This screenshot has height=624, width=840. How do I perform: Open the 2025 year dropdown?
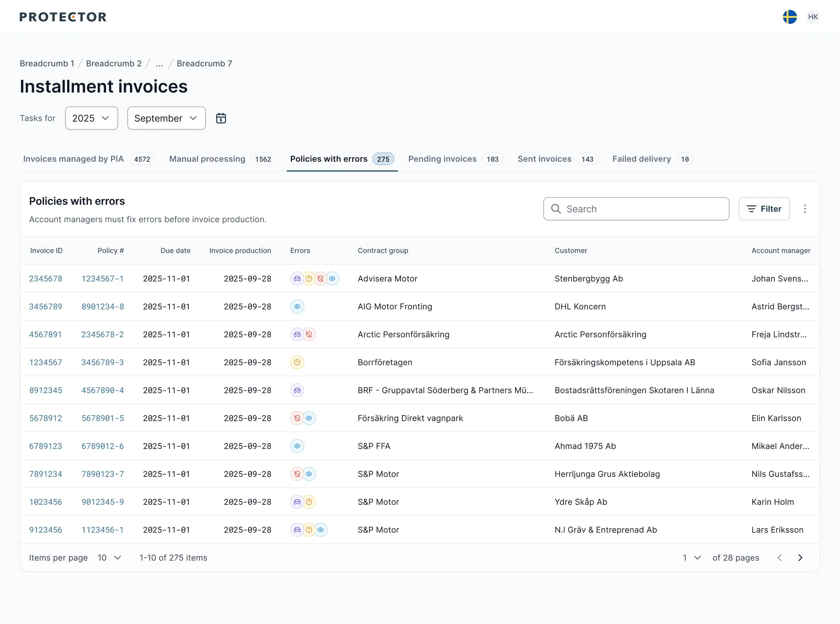(x=91, y=118)
